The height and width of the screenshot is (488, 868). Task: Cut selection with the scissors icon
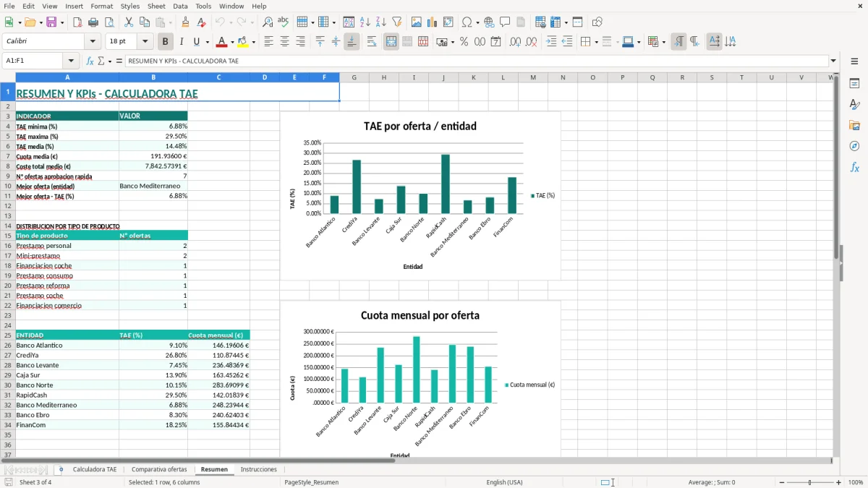[129, 22]
